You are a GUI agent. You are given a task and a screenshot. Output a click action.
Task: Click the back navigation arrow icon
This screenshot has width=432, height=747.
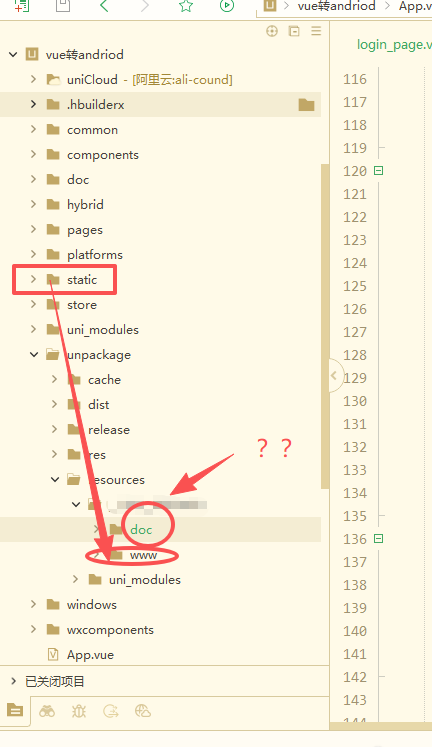(104, 6)
